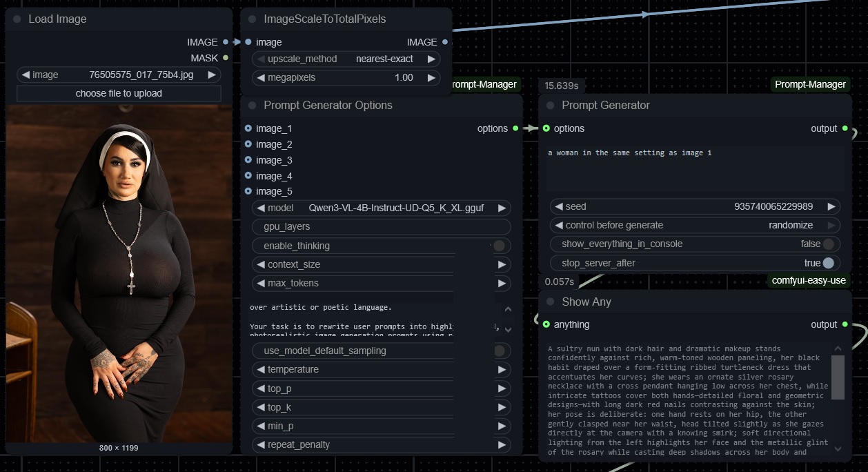Click the Prompt Generator Options collapse dot
The height and width of the screenshot is (472, 868).
click(253, 106)
